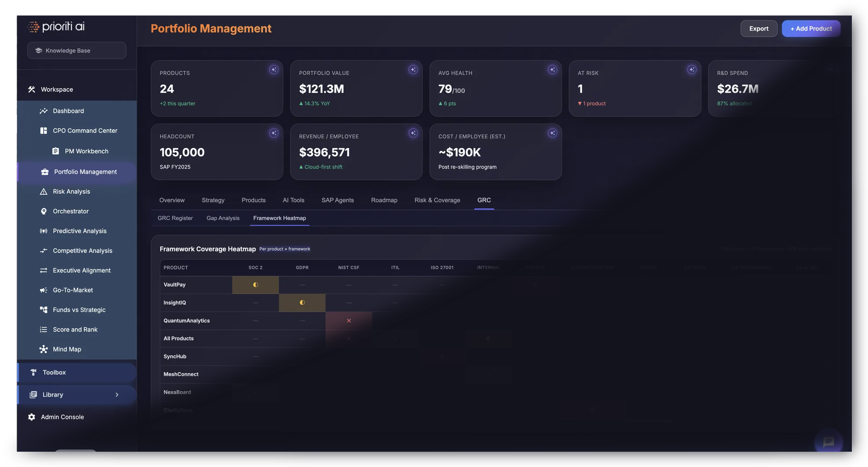The image size is (868, 467).
Task: Switch to the Roadmap tab
Action: (384, 200)
